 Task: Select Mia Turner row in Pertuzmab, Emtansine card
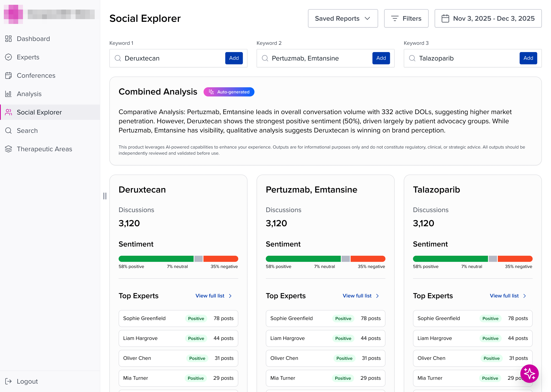[325, 378]
